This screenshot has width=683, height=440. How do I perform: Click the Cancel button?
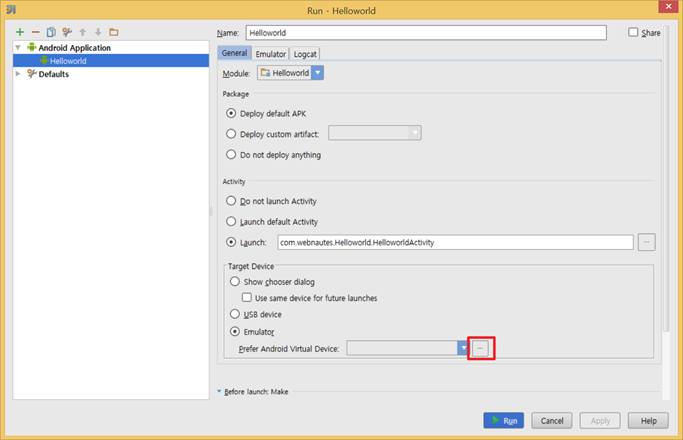552,420
